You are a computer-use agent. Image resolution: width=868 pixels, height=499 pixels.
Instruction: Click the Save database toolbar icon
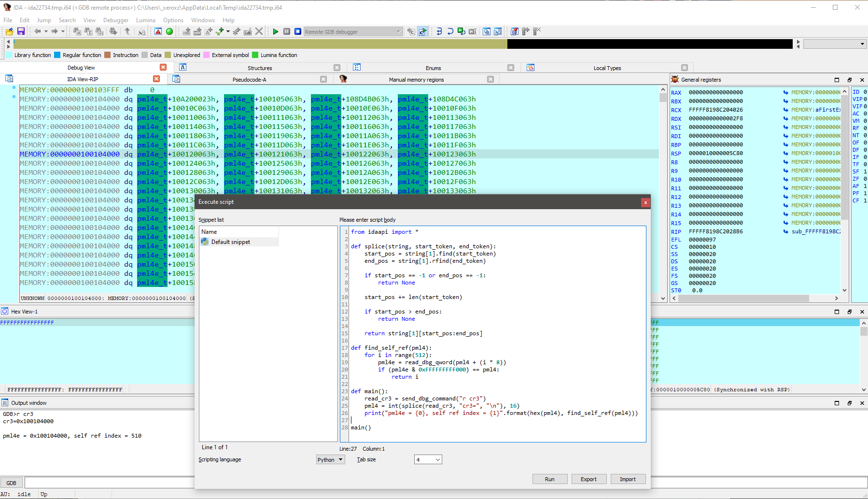pyautogui.click(x=21, y=31)
